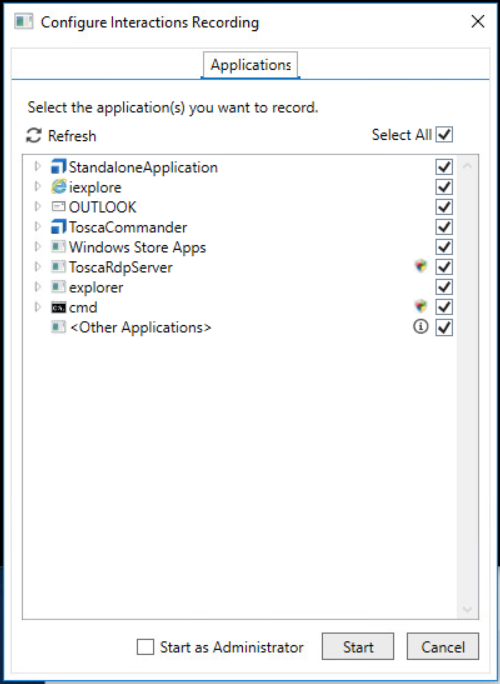Uncheck the Select All checkbox
The image size is (500, 684).
pos(444,134)
